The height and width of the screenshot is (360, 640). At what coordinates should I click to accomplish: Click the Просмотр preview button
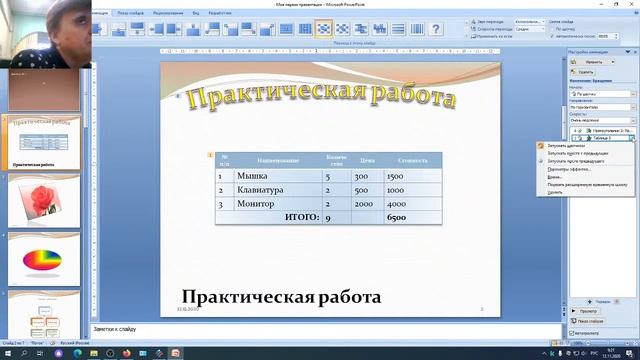pyautogui.click(x=585, y=311)
